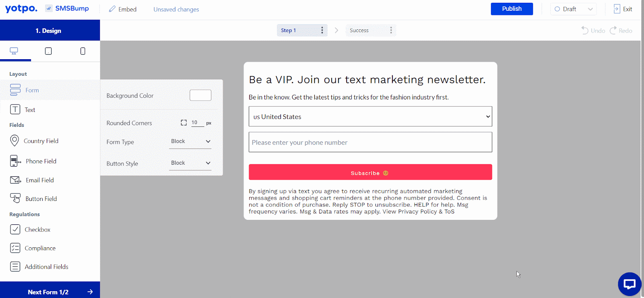Open the Step 1 options menu
Viewport: 644px width, 298px height.
point(322,30)
